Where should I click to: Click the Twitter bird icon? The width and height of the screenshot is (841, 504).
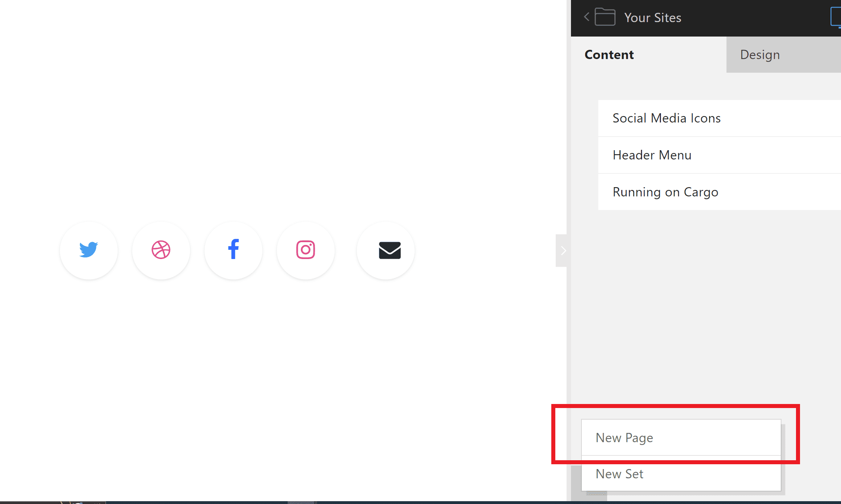coord(88,250)
